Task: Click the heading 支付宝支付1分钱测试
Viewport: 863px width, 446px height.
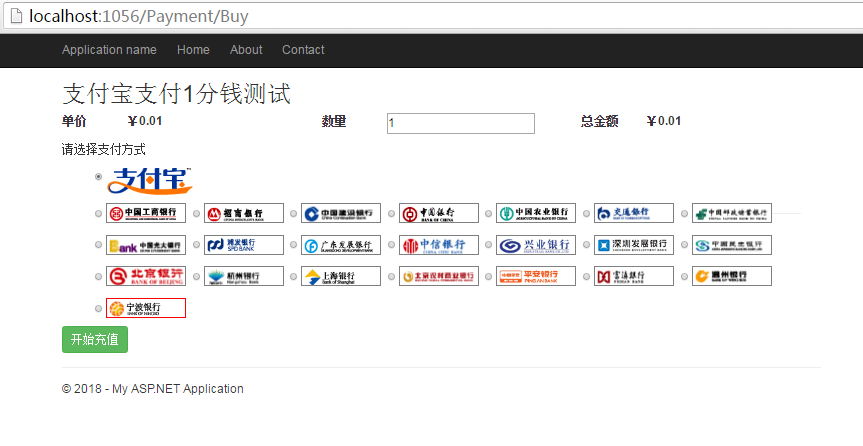Action: coord(176,94)
